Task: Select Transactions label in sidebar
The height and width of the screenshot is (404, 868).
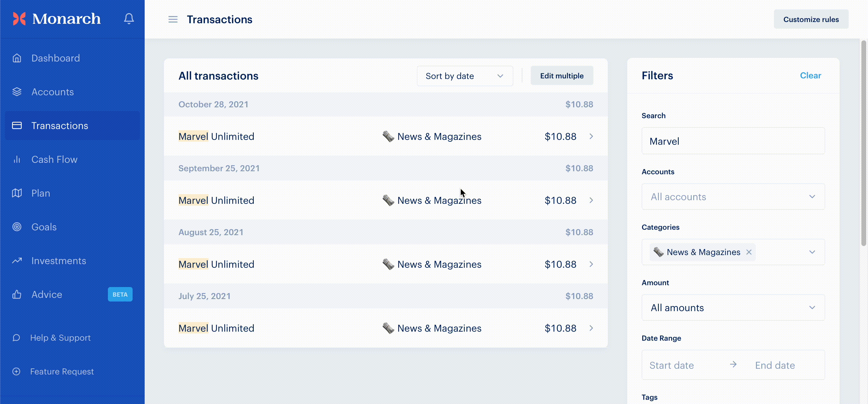Action: (60, 125)
